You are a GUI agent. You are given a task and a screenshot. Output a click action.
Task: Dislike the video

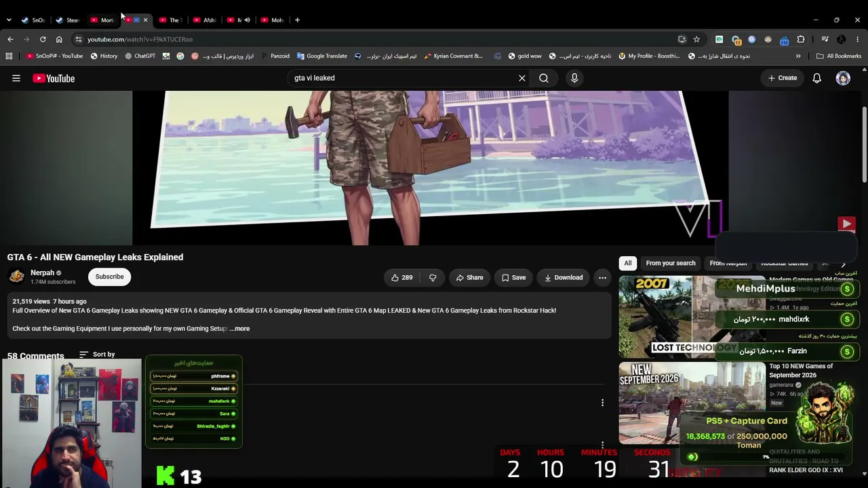coord(433,277)
